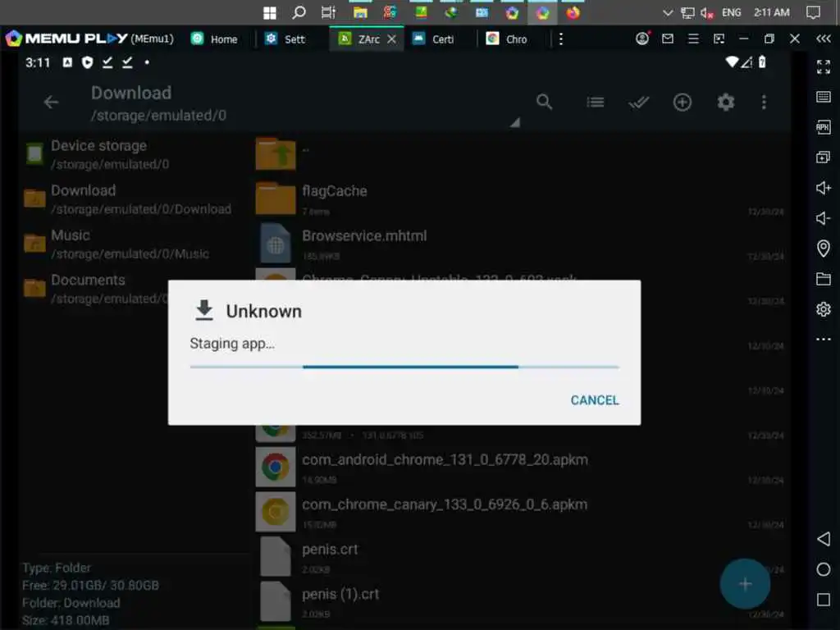This screenshot has height=630, width=840.
Task: Switch to the Chro tab
Action: pos(507,39)
